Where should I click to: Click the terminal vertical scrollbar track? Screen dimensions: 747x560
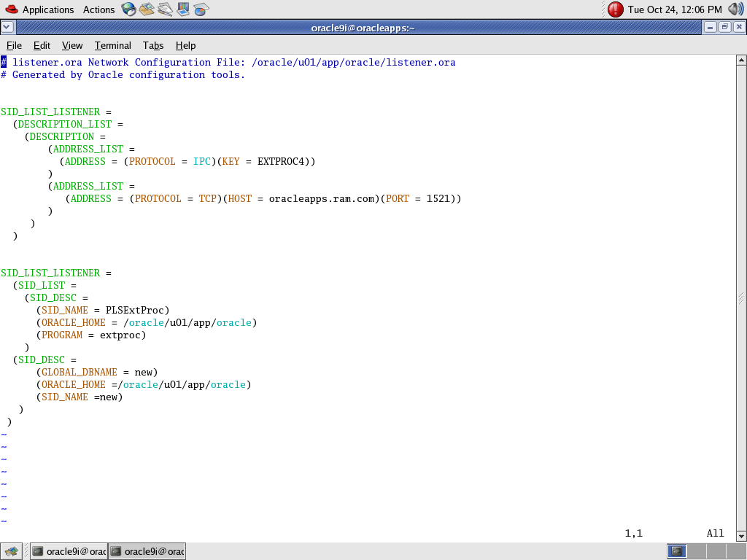[741, 298]
